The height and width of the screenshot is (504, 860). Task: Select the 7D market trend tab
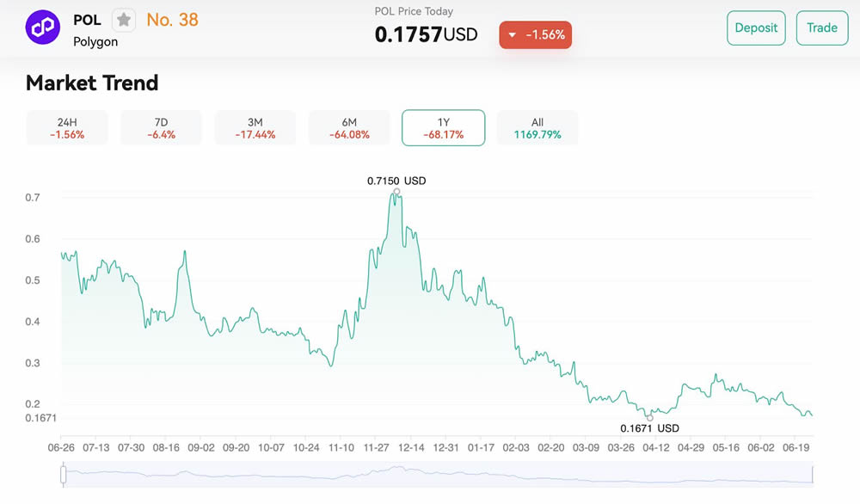click(x=161, y=128)
